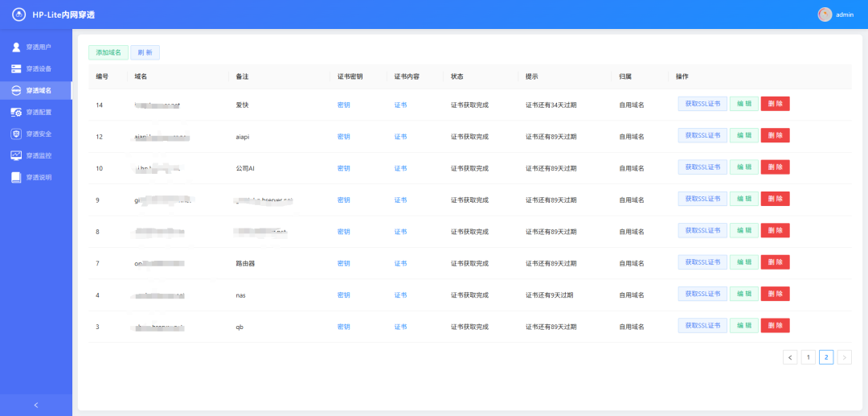Collapse the sidebar with the left chevron
This screenshot has height=416, width=868.
pyautogui.click(x=35, y=405)
